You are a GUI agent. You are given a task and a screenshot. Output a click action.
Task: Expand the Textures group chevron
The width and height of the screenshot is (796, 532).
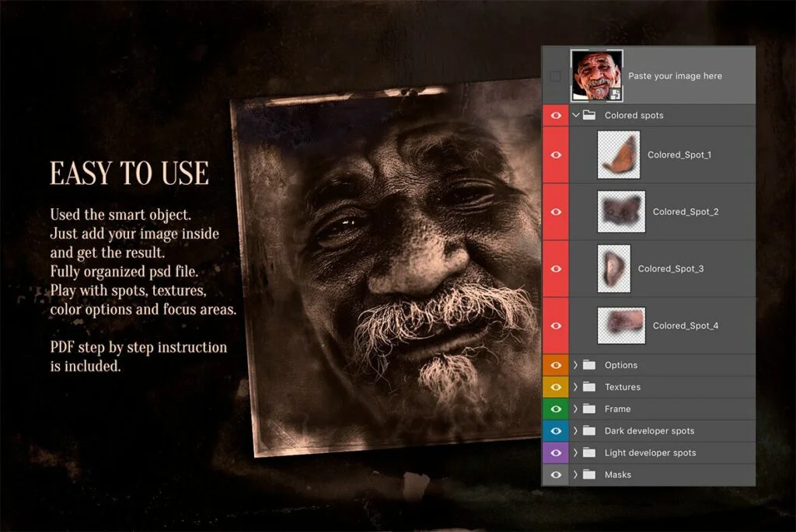click(576, 387)
